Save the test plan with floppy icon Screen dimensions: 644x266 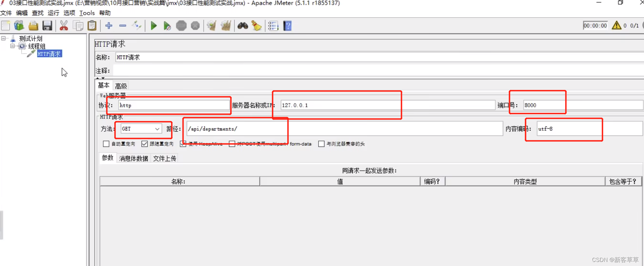point(47,26)
